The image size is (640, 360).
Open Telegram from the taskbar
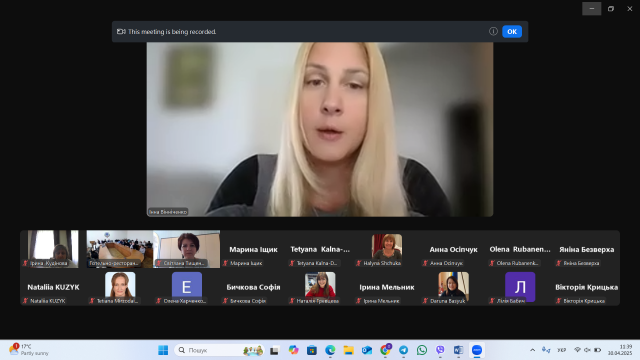click(x=403, y=350)
